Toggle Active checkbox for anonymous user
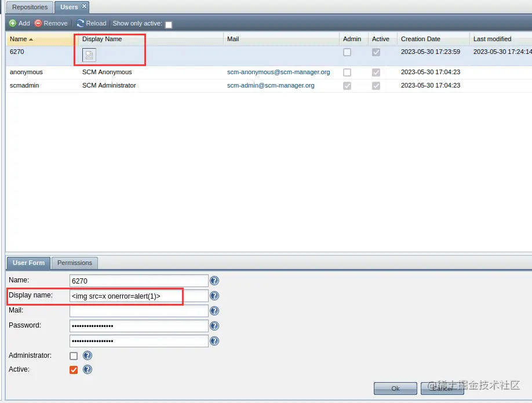This screenshot has width=532, height=403. 376,72
